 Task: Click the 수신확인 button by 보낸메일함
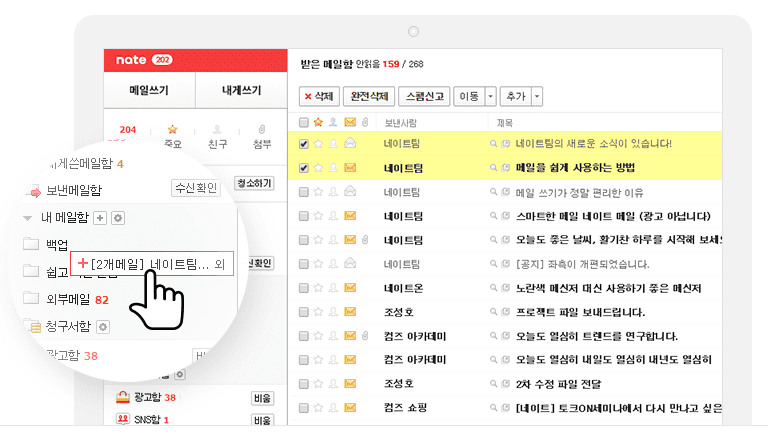(196, 188)
